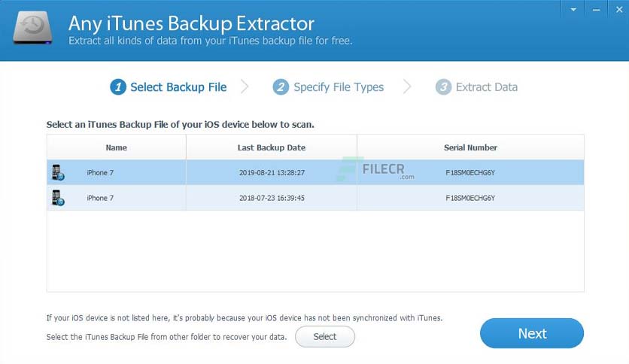Click date 2019-08-21 13:28:27

[x=272, y=173]
